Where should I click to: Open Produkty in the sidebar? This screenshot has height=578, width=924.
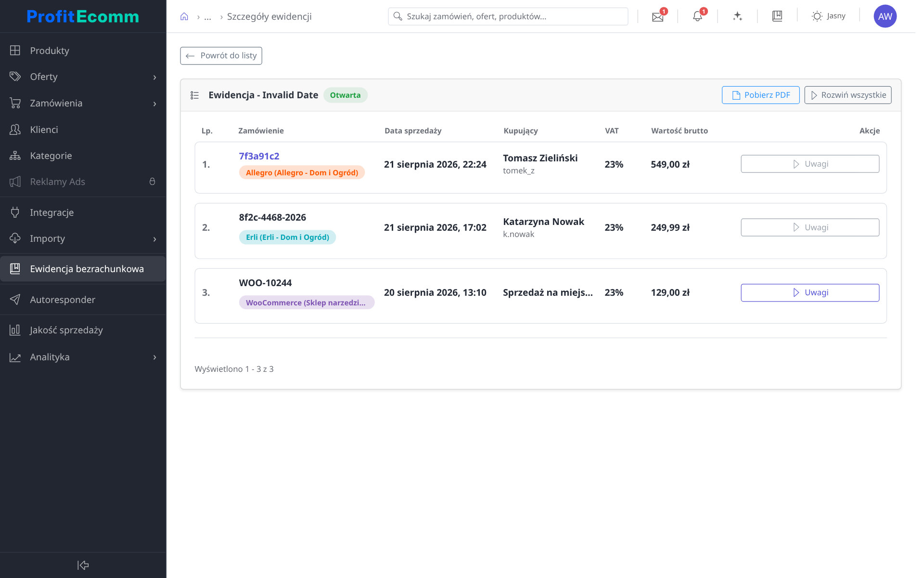[83, 51]
